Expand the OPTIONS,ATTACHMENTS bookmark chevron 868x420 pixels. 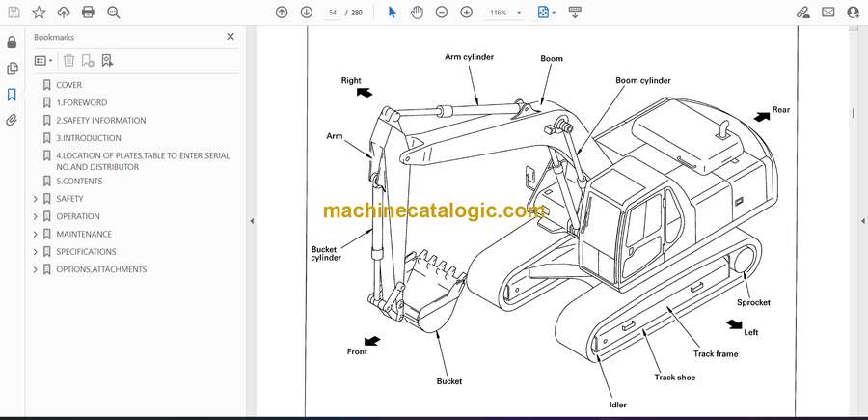(x=36, y=269)
